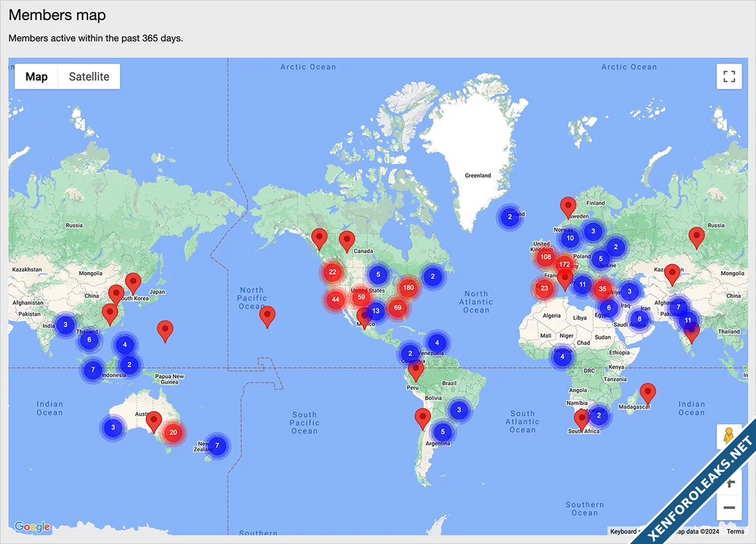The image size is (756, 544).
Task: Click the red cluster of 20 in Australia
Action: pyautogui.click(x=174, y=433)
